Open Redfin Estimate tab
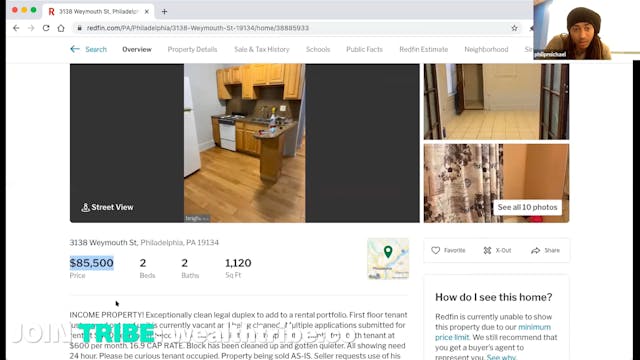 click(x=423, y=49)
